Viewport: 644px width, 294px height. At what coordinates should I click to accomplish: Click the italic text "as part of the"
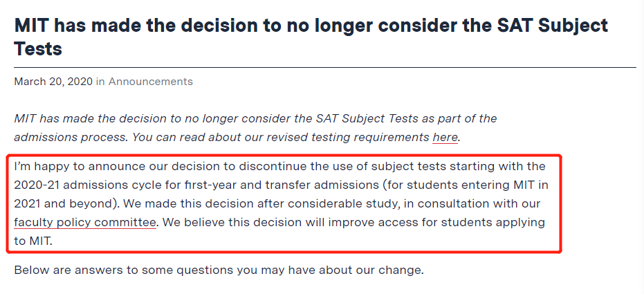[x=457, y=119]
